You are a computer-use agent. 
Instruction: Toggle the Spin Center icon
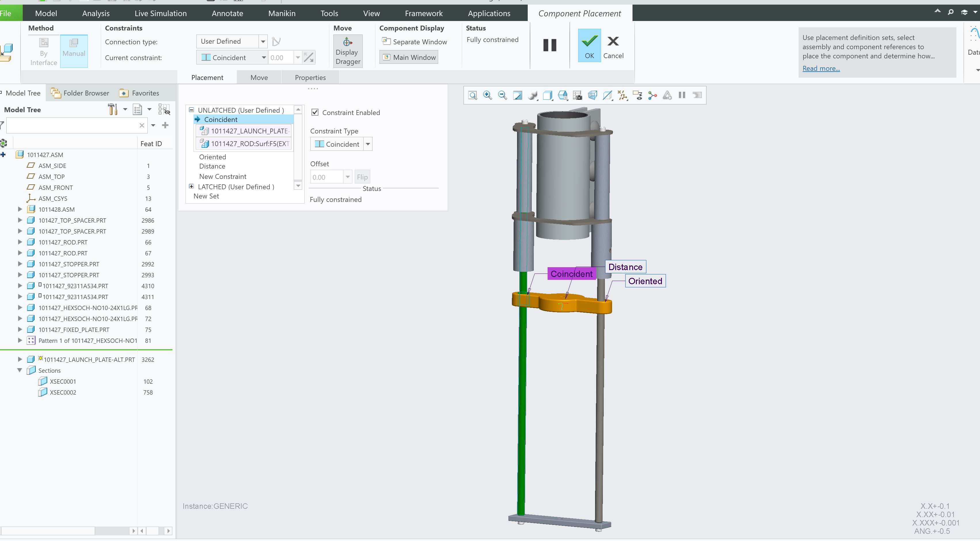click(652, 95)
